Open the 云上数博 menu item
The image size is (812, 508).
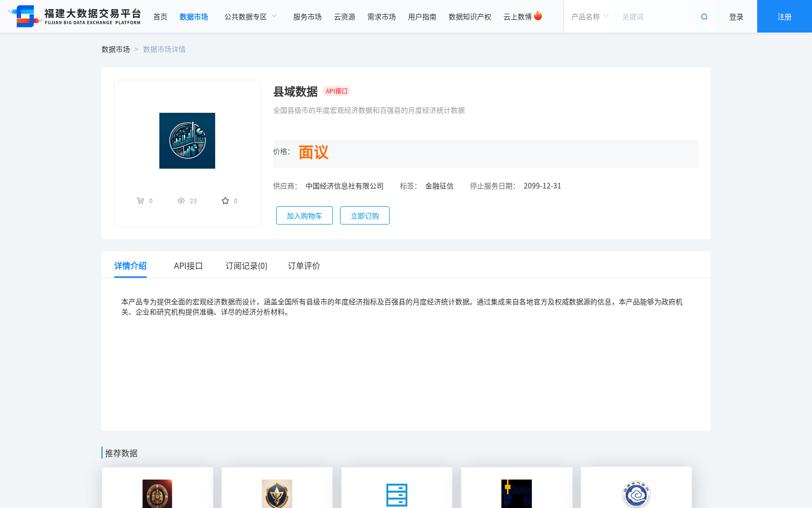(518, 17)
